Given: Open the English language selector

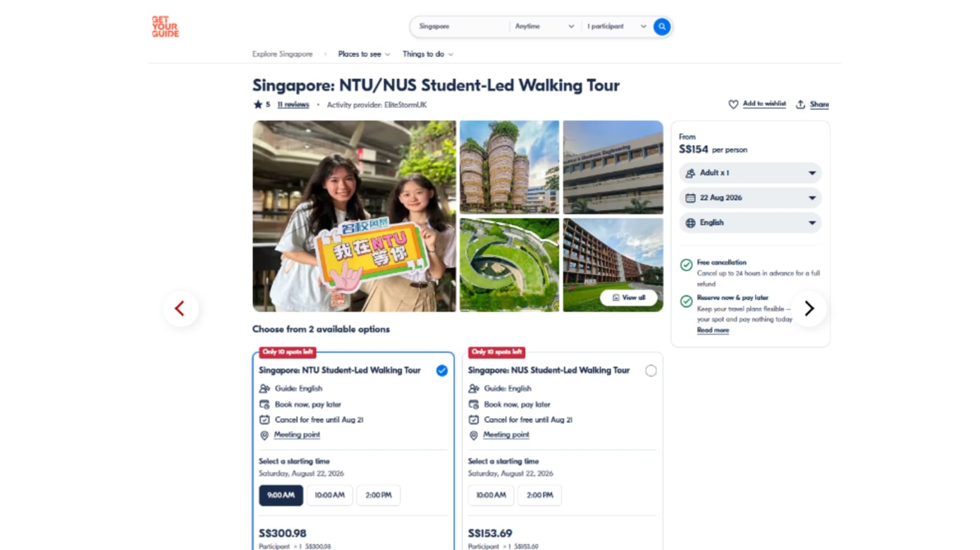Looking at the screenshot, I should click(750, 223).
